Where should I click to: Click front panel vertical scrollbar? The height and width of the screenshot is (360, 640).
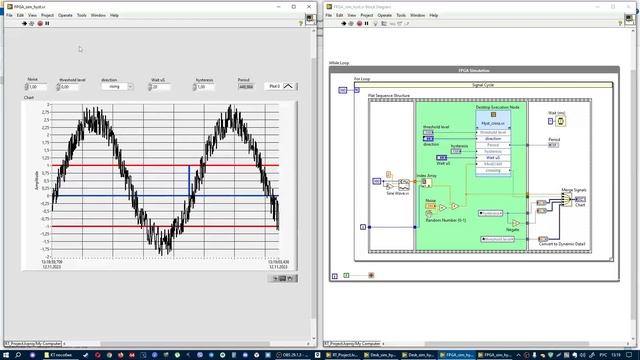click(314, 184)
